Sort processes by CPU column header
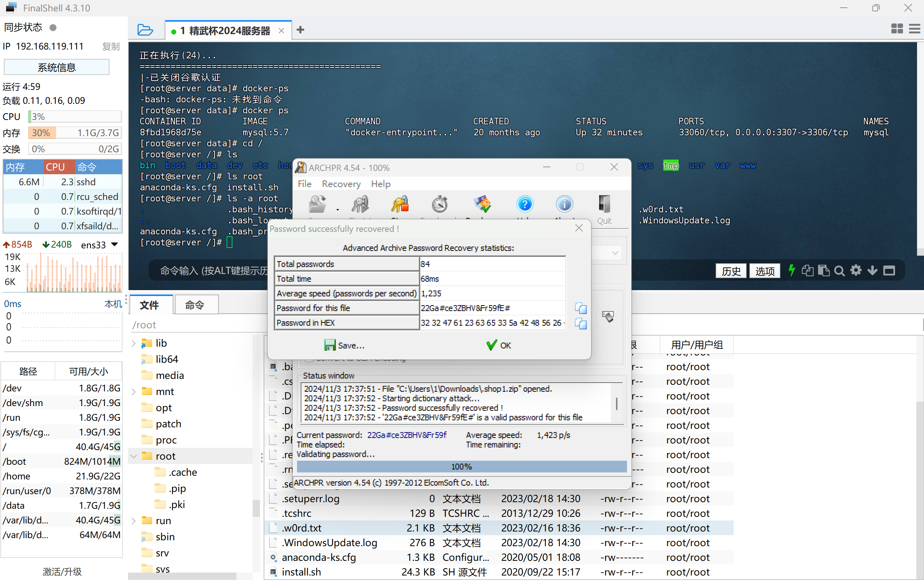The height and width of the screenshot is (581, 924). click(x=59, y=167)
